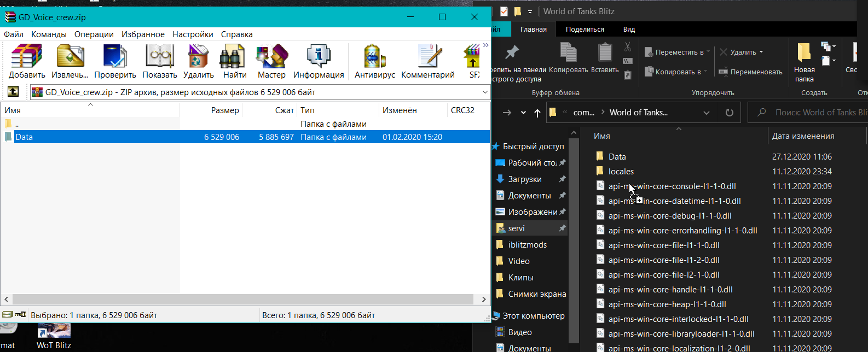
Task: Click the Комментарий toolbar icon
Action: pyautogui.click(x=428, y=61)
